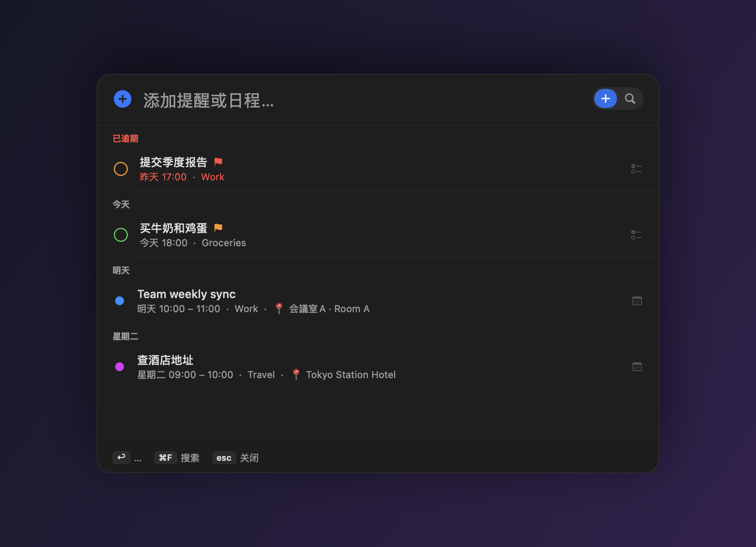Click the 星期二 09:00 – 10:00 time range

[x=185, y=375]
